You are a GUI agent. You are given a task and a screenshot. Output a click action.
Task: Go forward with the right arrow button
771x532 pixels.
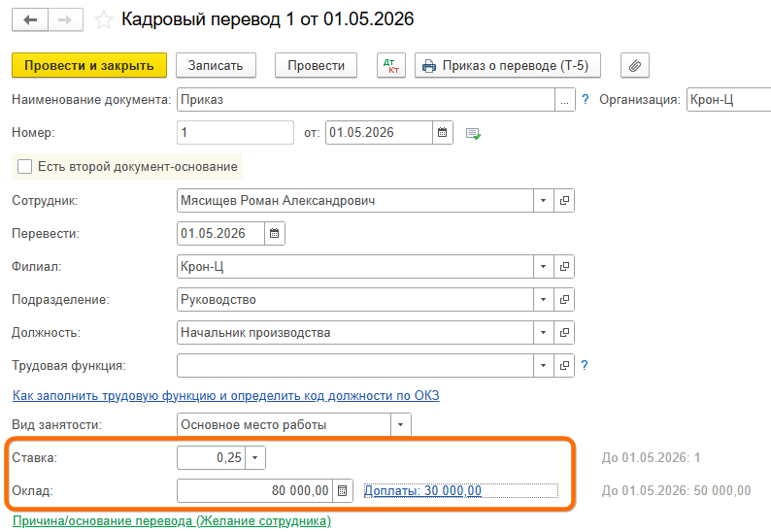65,20
